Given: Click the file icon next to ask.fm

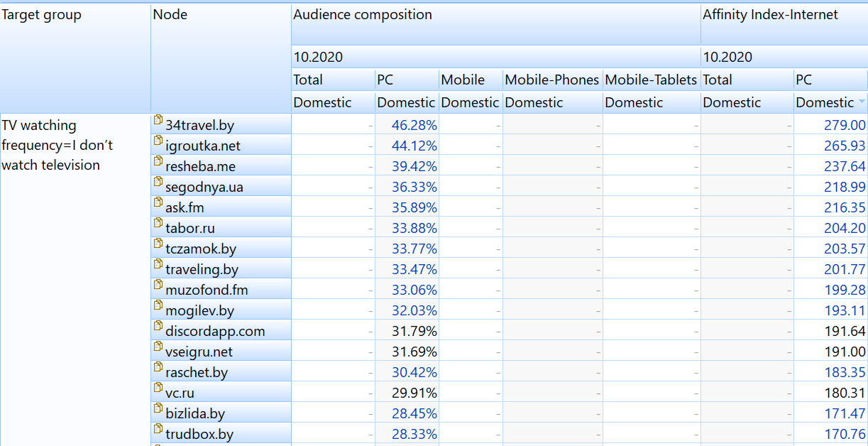Looking at the screenshot, I should coord(158,204).
